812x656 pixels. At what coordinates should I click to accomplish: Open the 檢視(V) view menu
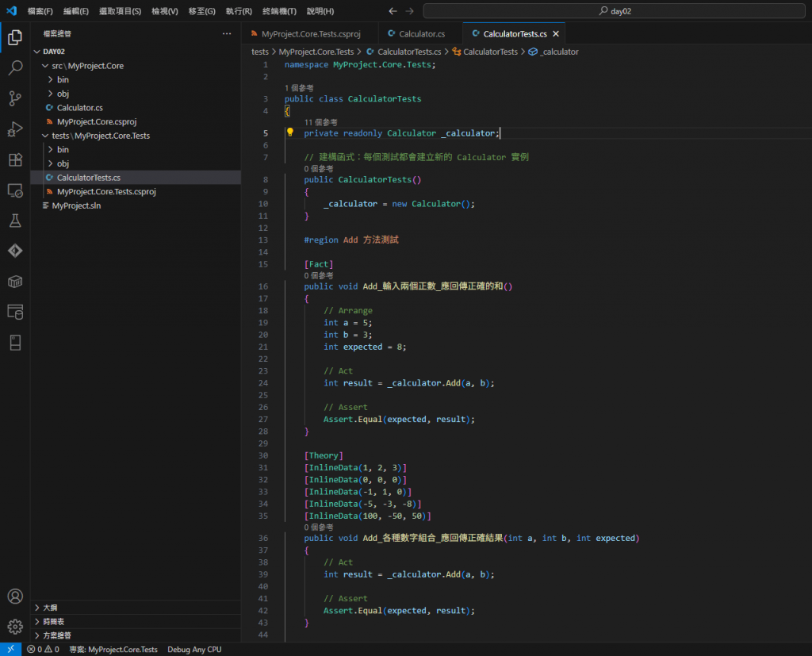[x=165, y=11]
